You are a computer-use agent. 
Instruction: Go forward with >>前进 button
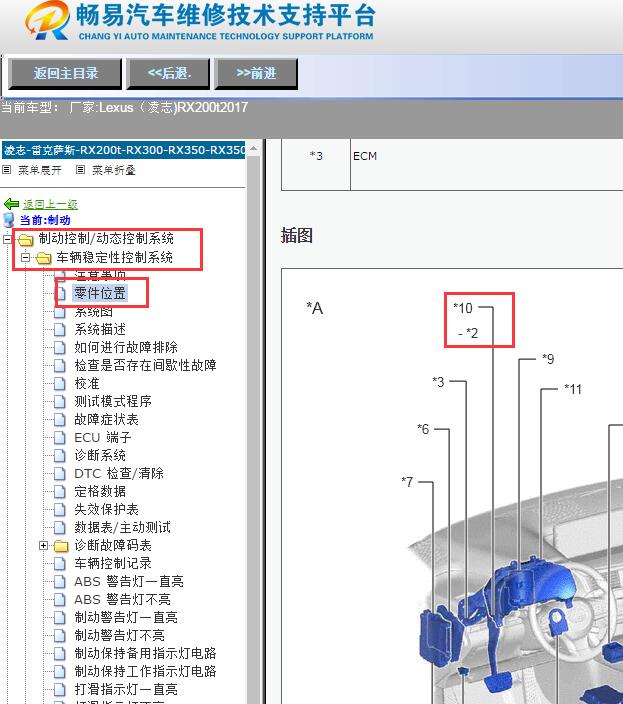[x=256, y=74]
